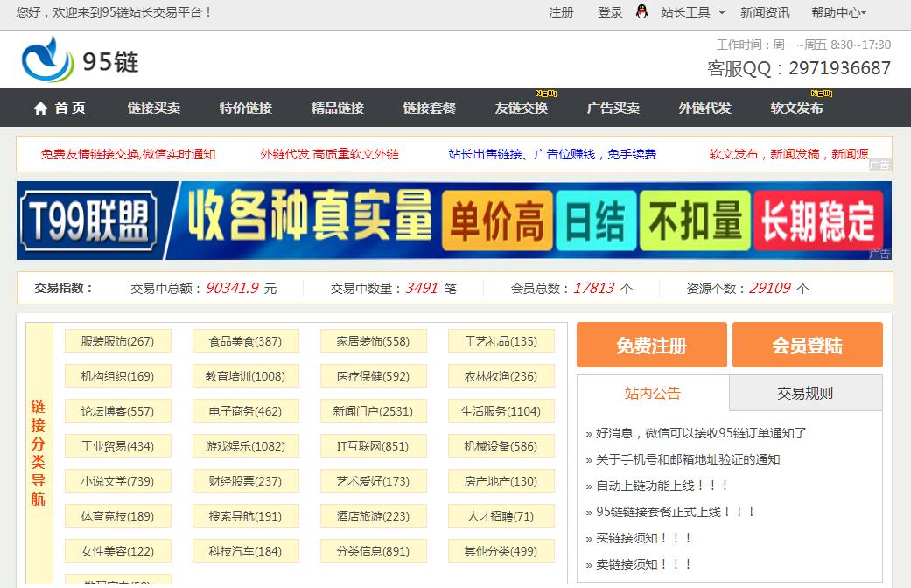Click the 外链代发 高质量软文外链 red link
This screenshot has width=911, height=588.
(329, 154)
